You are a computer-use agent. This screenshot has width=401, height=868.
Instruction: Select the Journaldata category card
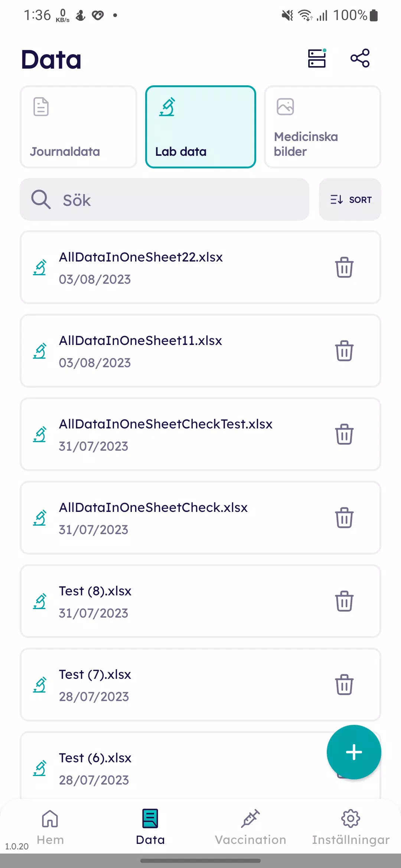[78, 127]
